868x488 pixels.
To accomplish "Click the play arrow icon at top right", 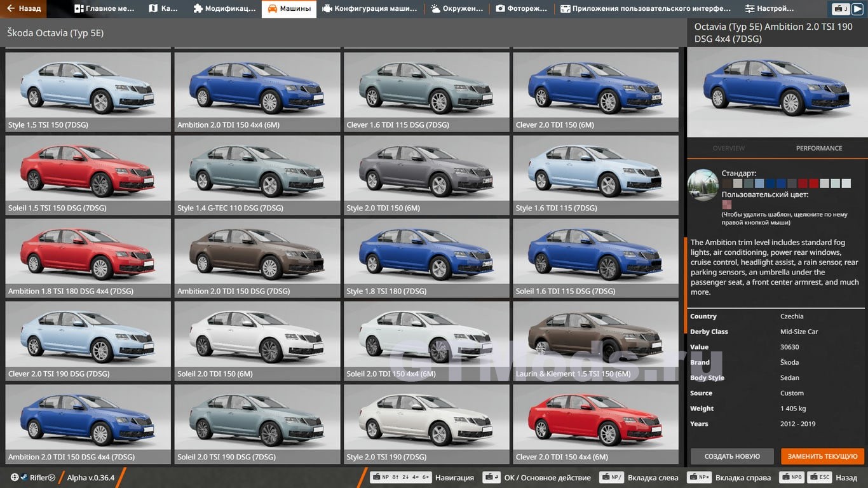I will (857, 9).
